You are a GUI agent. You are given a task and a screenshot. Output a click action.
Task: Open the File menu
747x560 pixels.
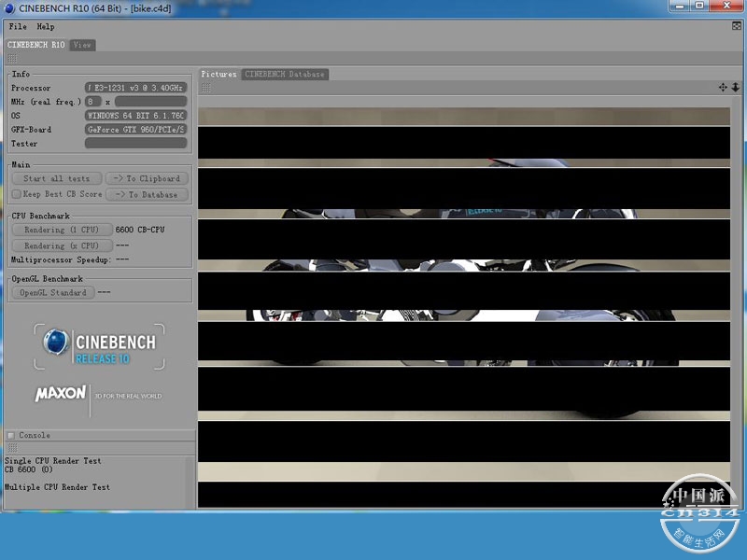18,27
